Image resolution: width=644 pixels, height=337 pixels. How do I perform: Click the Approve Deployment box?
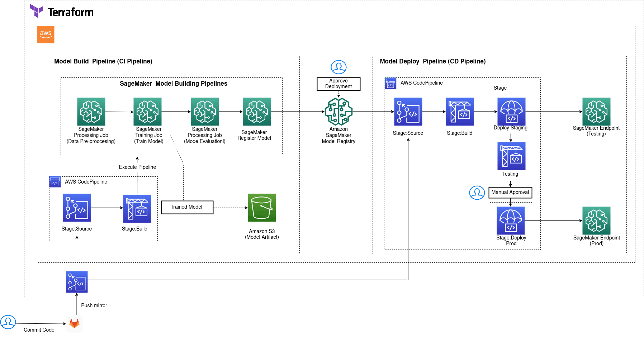pyautogui.click(x=338, y=84)
